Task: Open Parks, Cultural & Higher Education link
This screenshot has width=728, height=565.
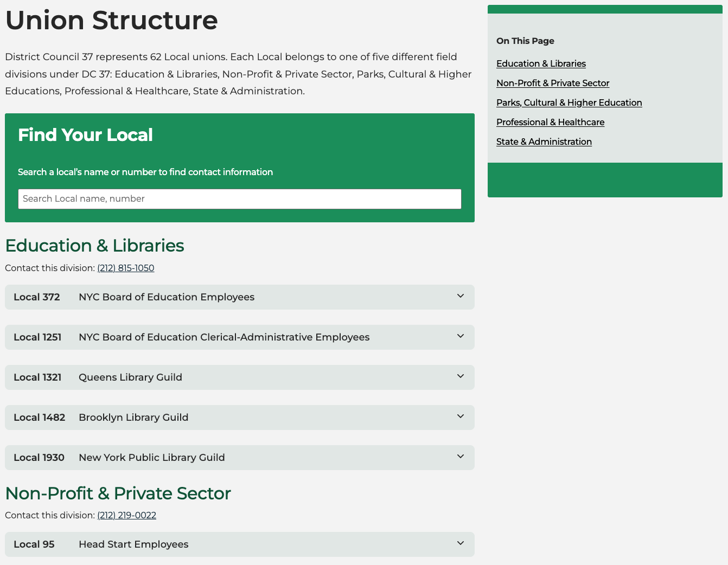Action: click(x=569, y=102)
